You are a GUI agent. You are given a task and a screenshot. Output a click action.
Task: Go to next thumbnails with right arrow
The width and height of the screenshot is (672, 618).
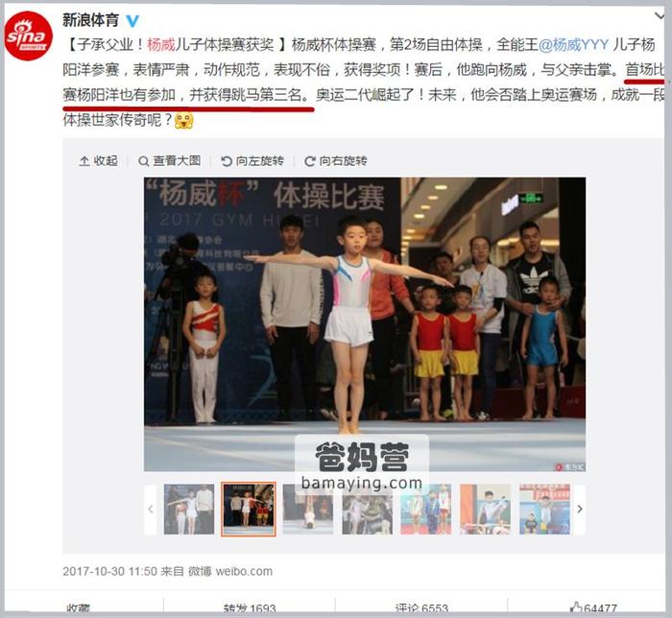(580, 510)
